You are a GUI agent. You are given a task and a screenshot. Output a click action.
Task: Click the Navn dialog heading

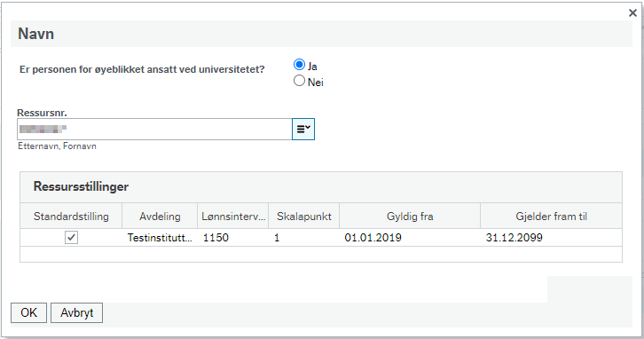pos(35,34)
